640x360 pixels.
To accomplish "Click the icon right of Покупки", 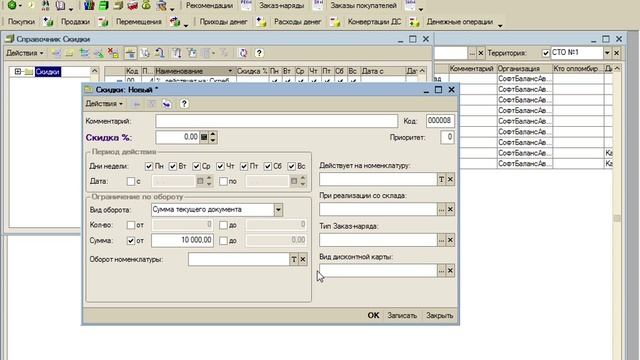I will click(x=48, y=22).
